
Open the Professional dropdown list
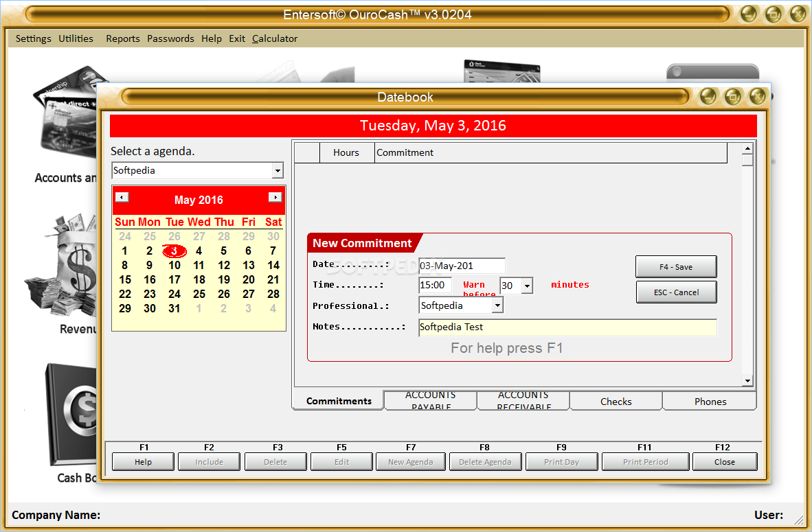point(497,305)
